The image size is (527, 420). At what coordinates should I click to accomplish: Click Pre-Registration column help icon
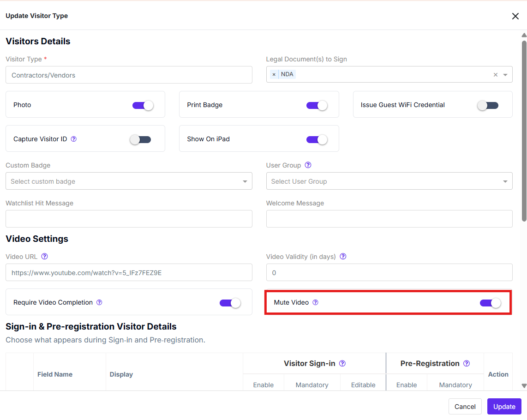[467, 364]
